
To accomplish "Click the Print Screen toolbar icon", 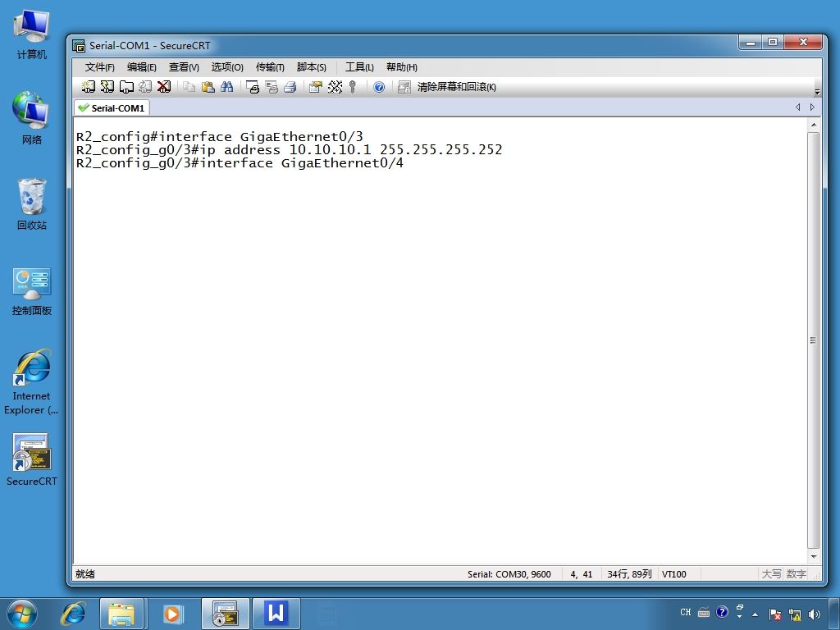I will coord(253,87).
